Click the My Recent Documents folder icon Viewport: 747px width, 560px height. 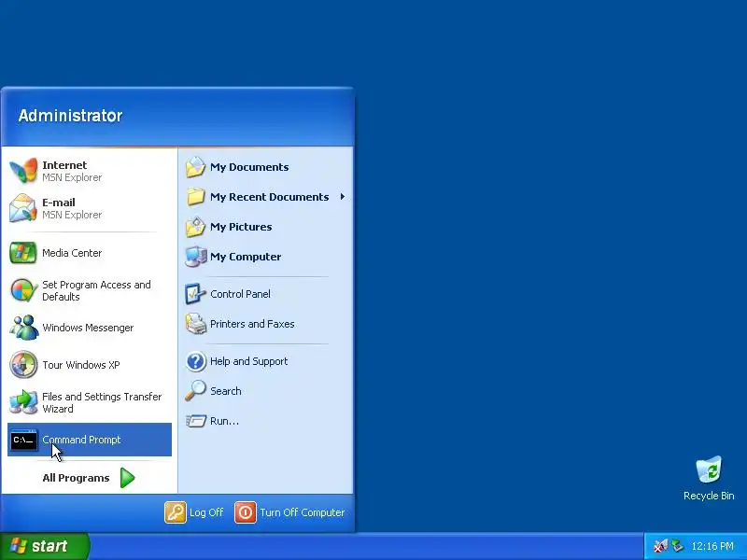coord(195,197)
